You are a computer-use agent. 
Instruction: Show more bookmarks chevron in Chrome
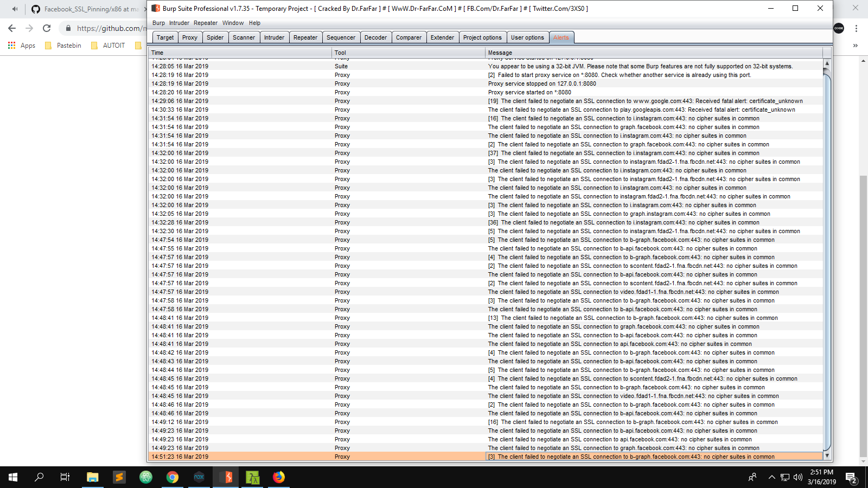click(856, 46)
